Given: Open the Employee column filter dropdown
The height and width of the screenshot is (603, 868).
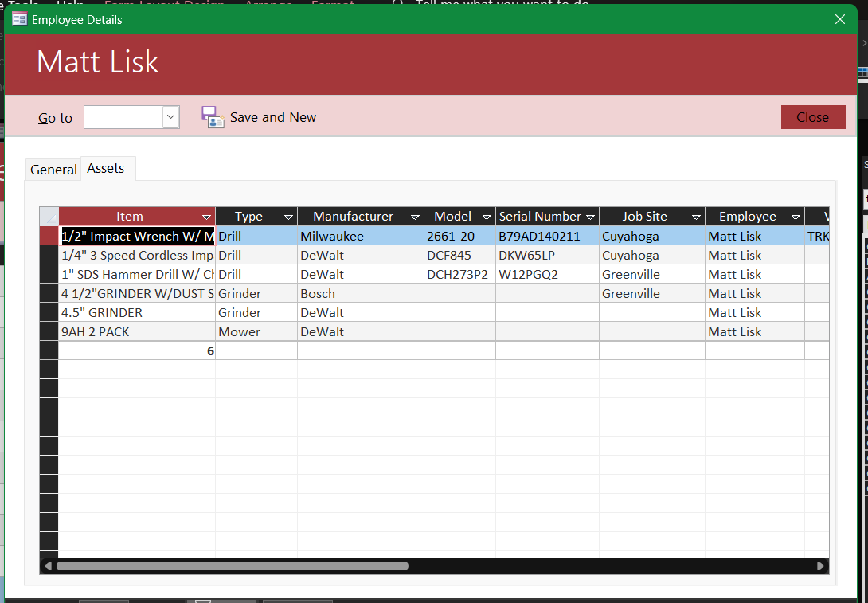Looking at the screenshot, I should click(x=796, y=217).
